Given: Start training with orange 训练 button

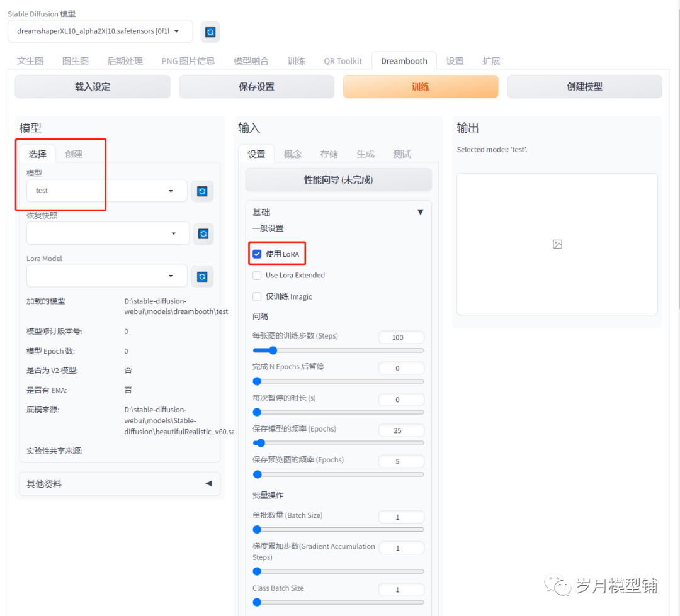Looking at the screenshot, I should pos(421,87).
